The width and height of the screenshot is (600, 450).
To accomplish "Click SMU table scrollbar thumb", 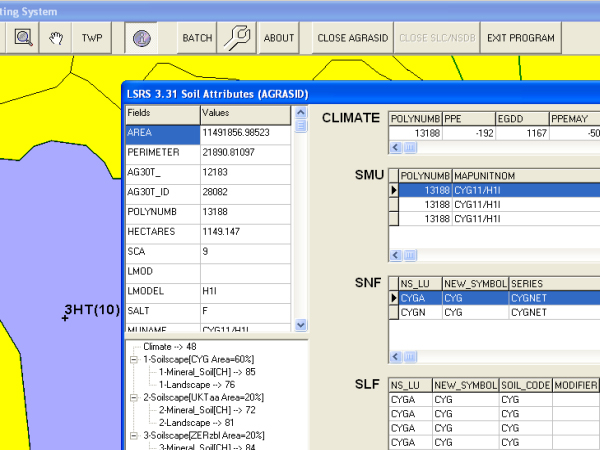I will (410, 255).
